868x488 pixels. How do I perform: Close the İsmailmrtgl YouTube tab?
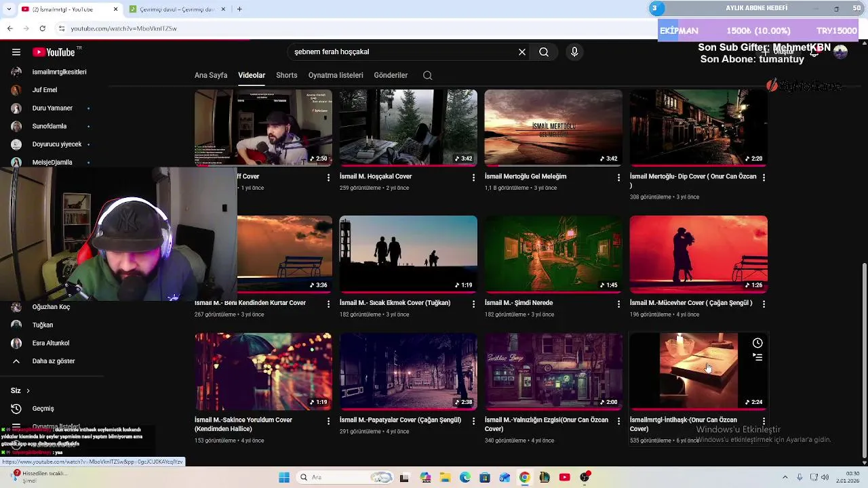tap(115, 9)
